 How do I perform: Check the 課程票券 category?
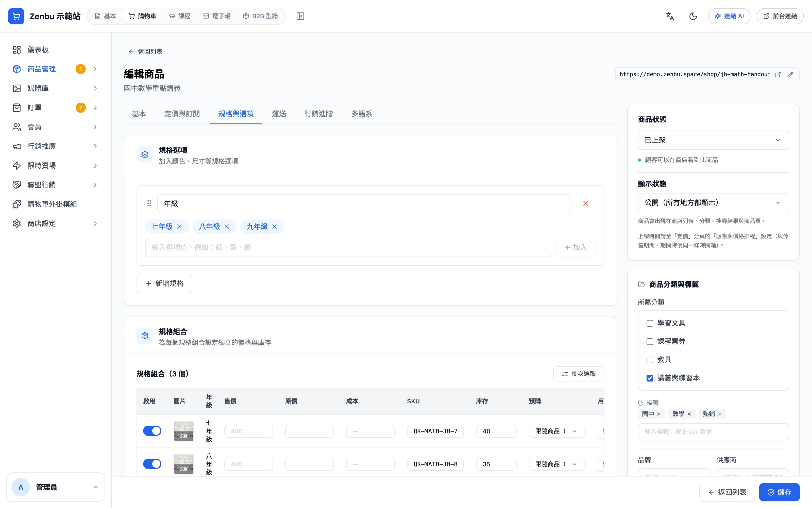(650, 342)
